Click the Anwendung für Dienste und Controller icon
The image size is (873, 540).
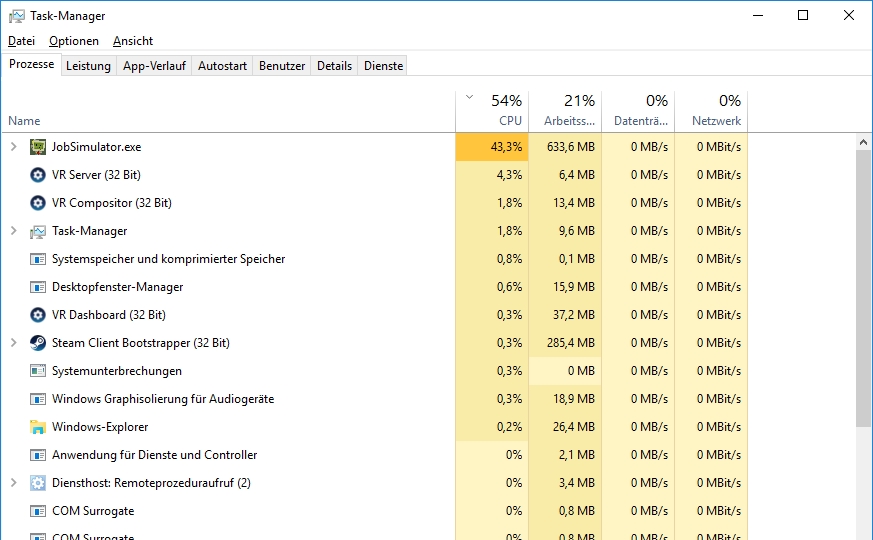38,455
